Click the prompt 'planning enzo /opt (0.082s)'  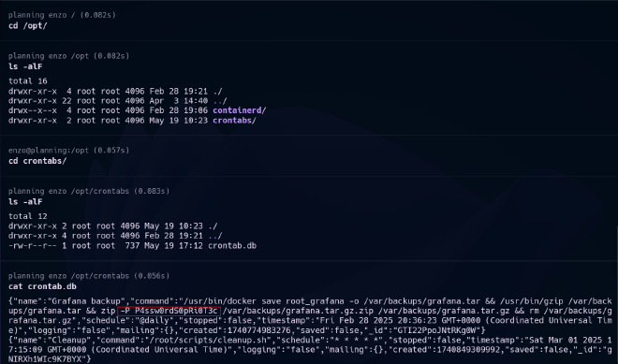tap(68, 56)
